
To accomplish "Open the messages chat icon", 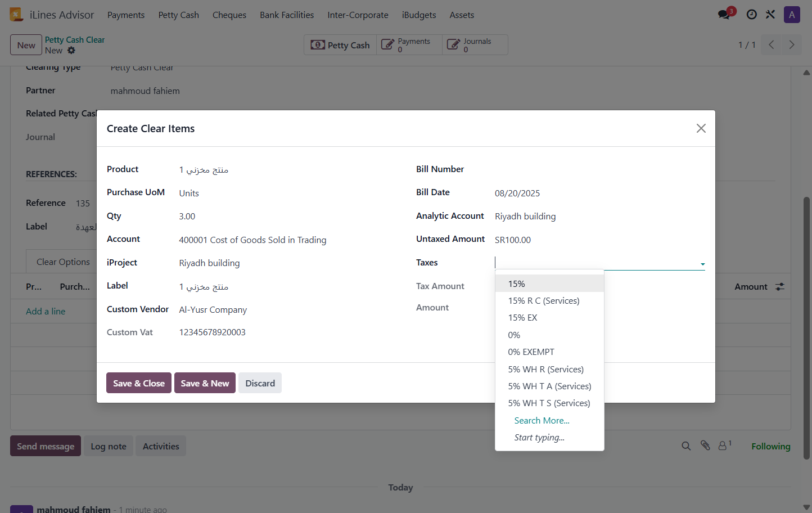I will [x=724, y=15].
